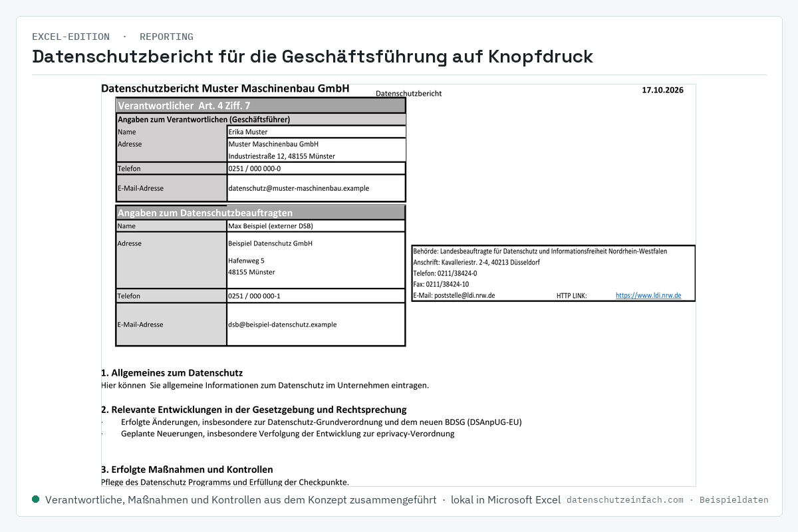Select the E-Mail-Adresse label under Datenschutzbeauftragten
This screenshot has width=798, height=532.
140,325
